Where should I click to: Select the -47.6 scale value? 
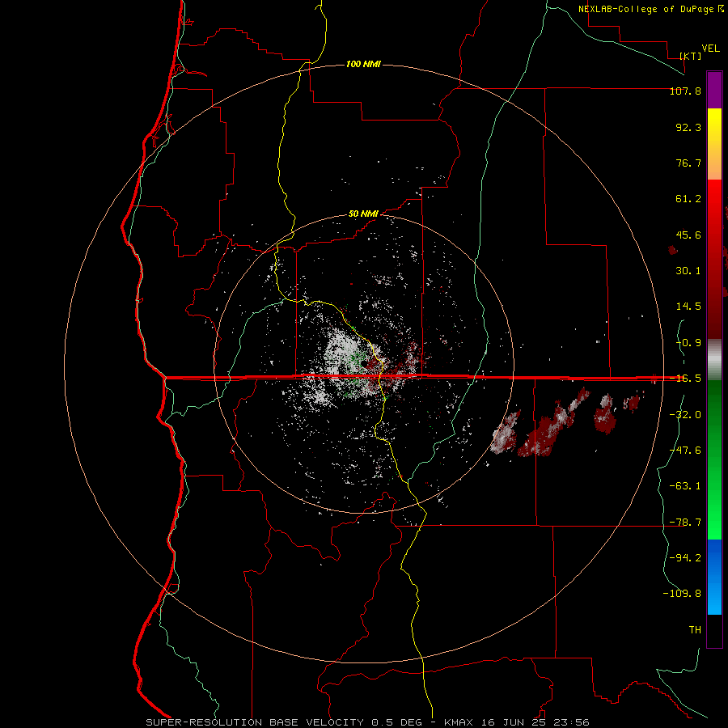(685, 451)
